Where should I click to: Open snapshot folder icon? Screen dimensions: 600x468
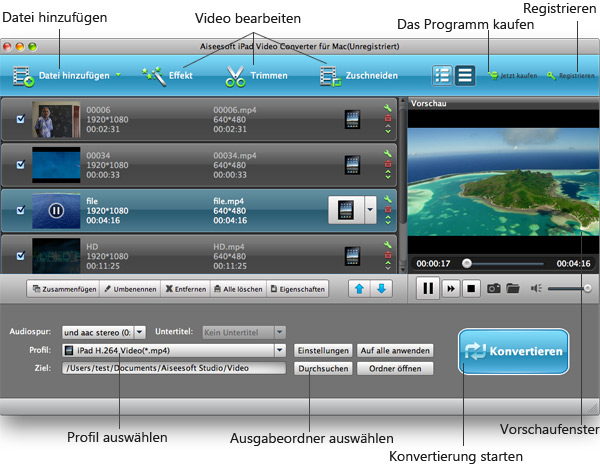coord(513,288)
